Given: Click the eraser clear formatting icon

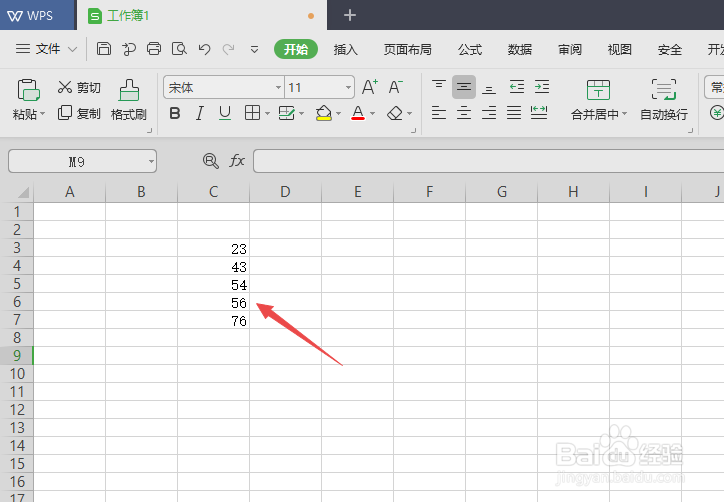Looking at the screenshot, I should pos(395,113).
